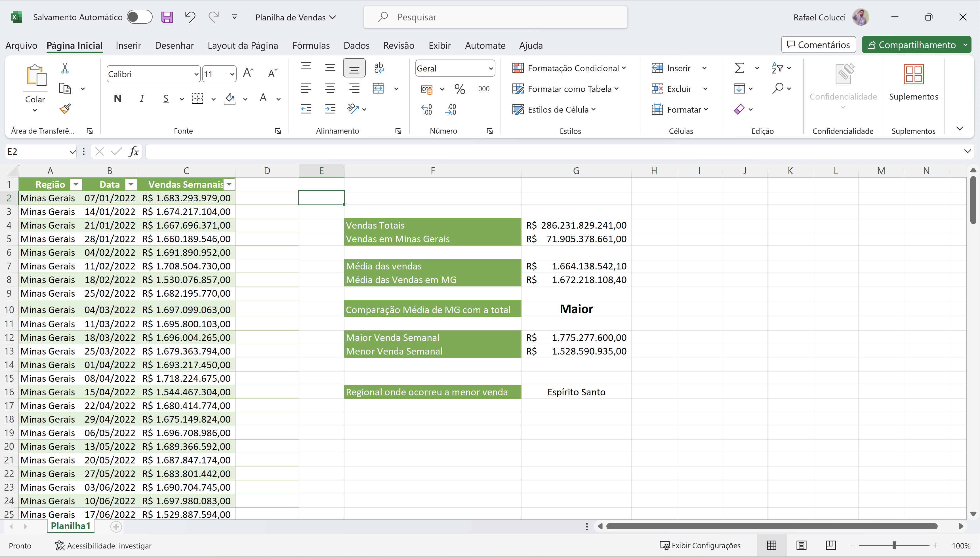
Task: Activate the Format Painter brush
Action: click(65, 109)
